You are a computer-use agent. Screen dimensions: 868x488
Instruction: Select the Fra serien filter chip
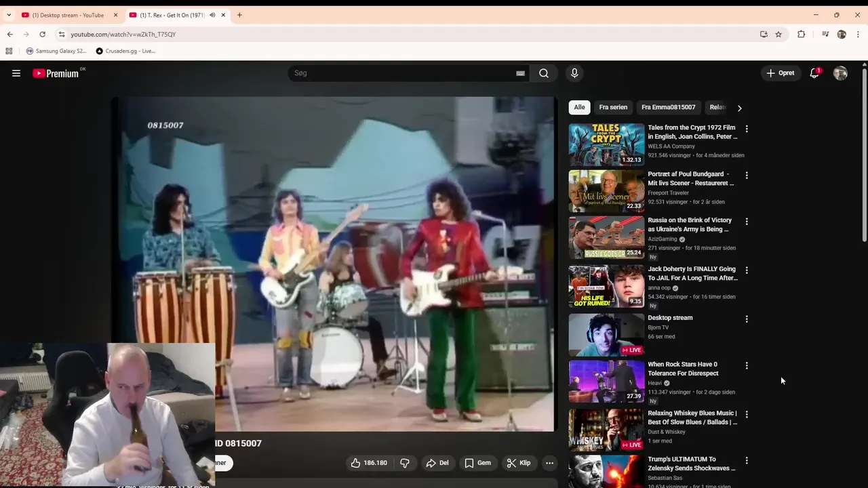coord(613,107)
